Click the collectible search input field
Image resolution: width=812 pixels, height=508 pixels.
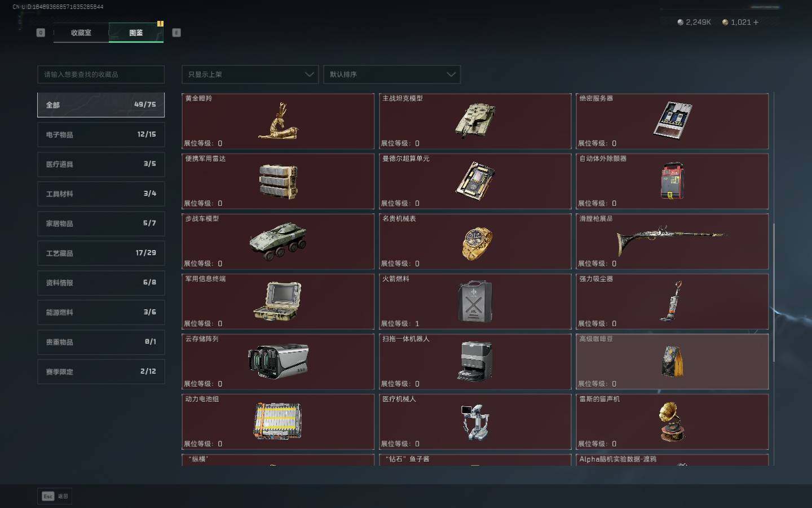pos(101,75)
